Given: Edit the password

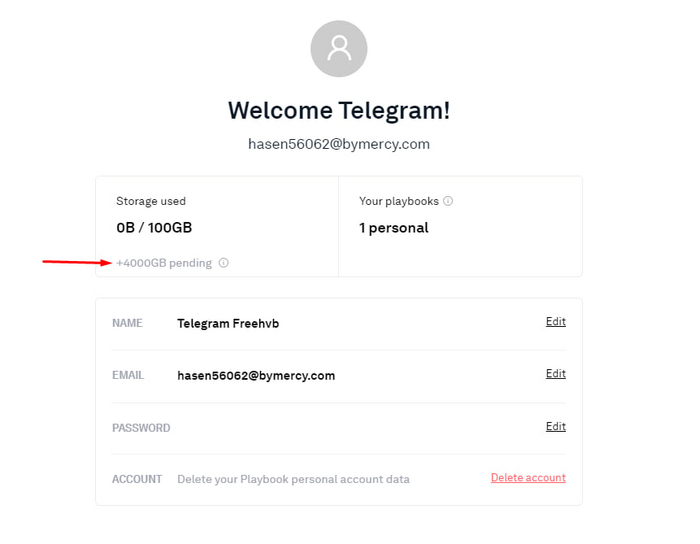Looking at the screenshot, I should (x=555, y=427).
